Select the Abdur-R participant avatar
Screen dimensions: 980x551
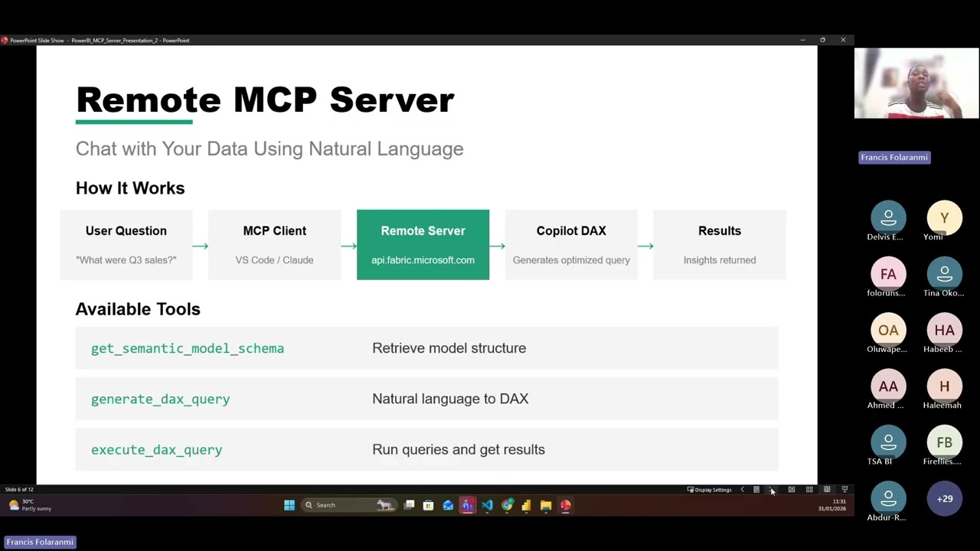pyautogui.click(x=888, y=499)
